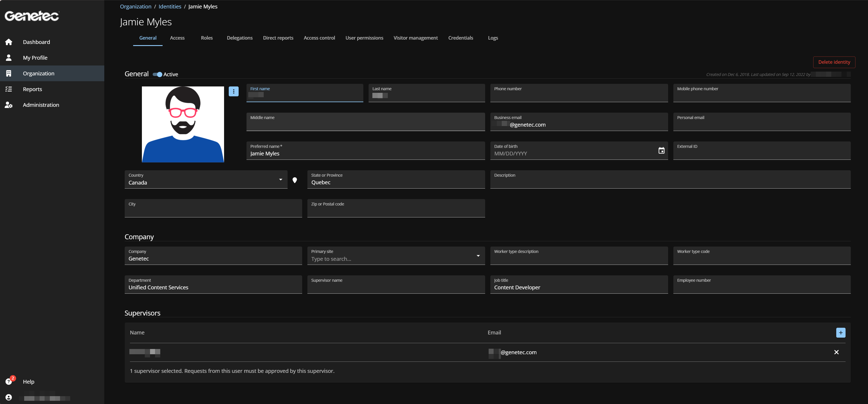The image size is (868, 404).
Task: Open the Date of birth calendar picker
Action: 661,150
